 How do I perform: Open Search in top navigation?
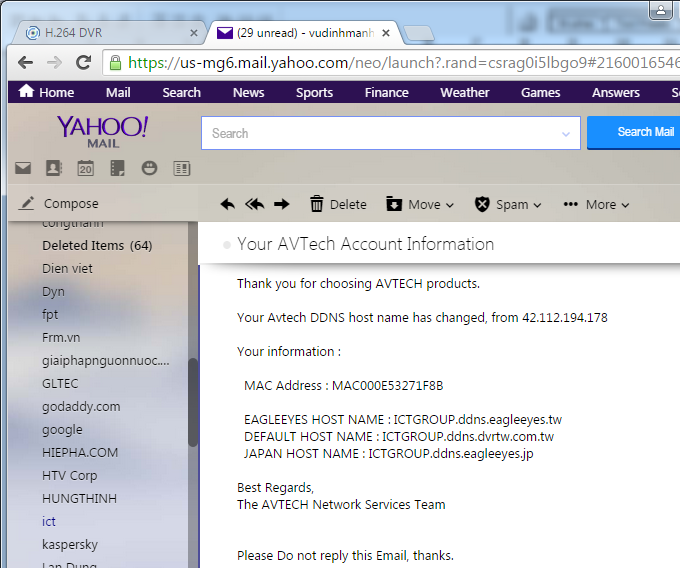coord(181,92)
